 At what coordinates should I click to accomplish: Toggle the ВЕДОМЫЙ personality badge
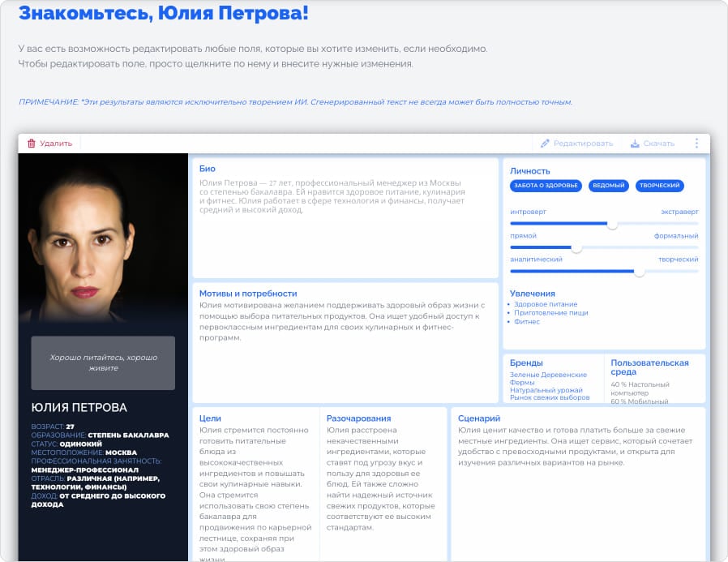point(609,186)
